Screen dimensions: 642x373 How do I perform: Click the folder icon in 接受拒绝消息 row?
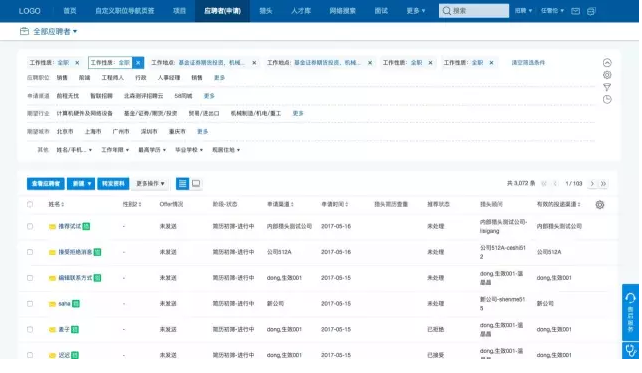(x=52, y=253)
